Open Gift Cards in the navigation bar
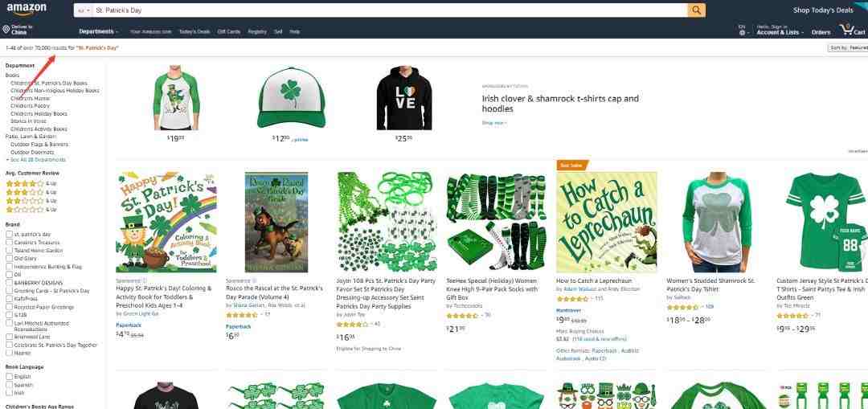 (x=228, y=31)
